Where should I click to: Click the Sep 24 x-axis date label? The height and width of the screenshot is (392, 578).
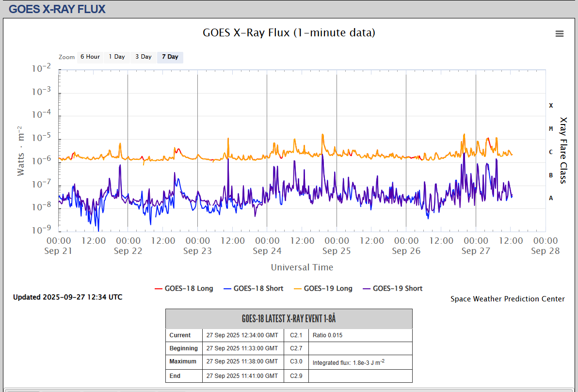(267, 251)
